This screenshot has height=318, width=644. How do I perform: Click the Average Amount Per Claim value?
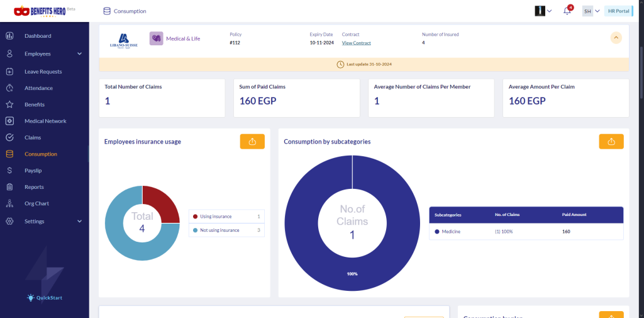coord(528,101)
